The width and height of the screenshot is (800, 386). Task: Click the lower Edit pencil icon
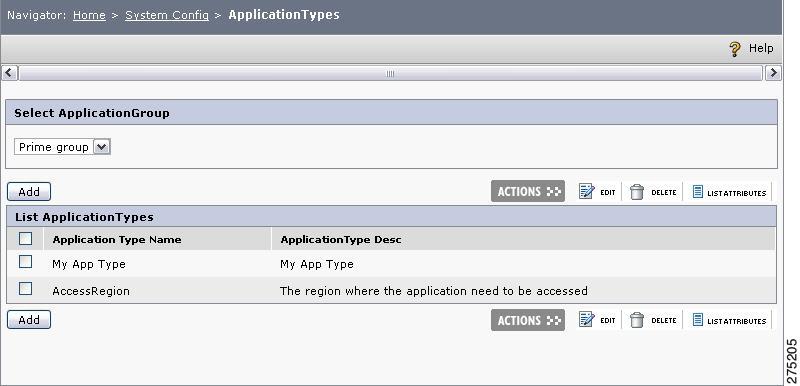pyautogui.click(x=587, y=320)
